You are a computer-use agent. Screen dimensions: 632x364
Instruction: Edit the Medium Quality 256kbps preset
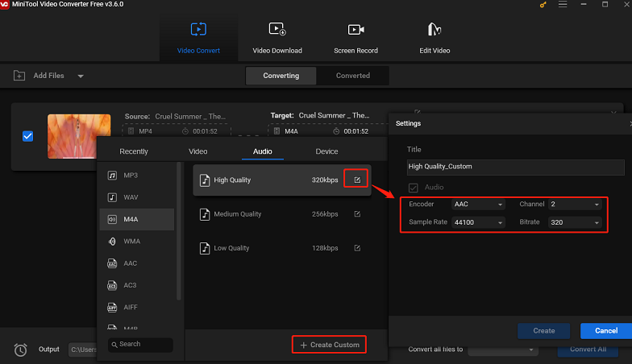pyautogui.click(x=357, y=214)
